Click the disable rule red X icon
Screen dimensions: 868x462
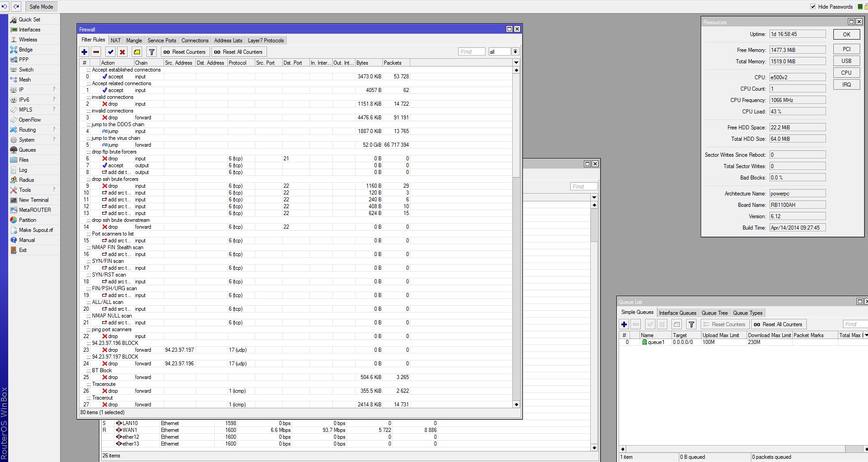point(122,52)
